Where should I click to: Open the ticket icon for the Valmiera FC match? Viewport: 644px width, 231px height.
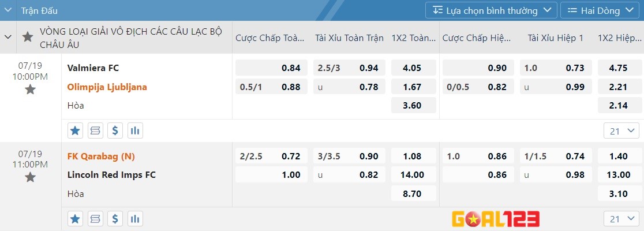[95, 131]
